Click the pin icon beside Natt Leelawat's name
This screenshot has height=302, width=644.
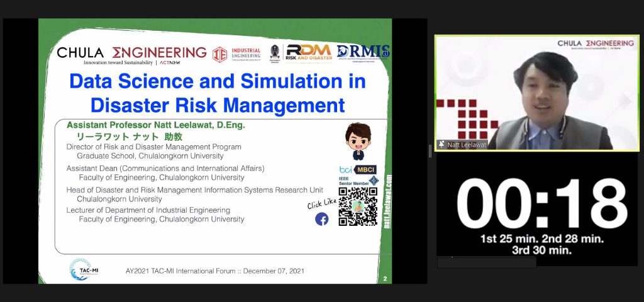(x=442, y=145)
